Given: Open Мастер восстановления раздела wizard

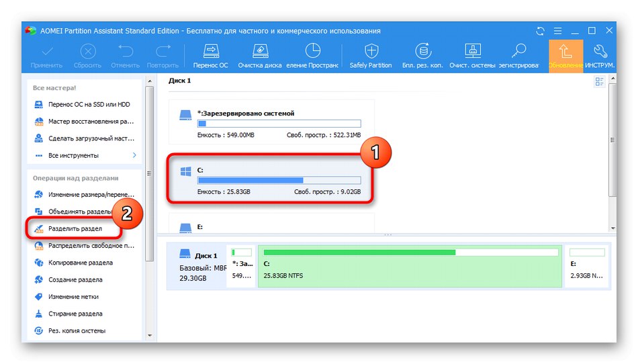Looking at the screenshot, I should [x=85, y=122].
